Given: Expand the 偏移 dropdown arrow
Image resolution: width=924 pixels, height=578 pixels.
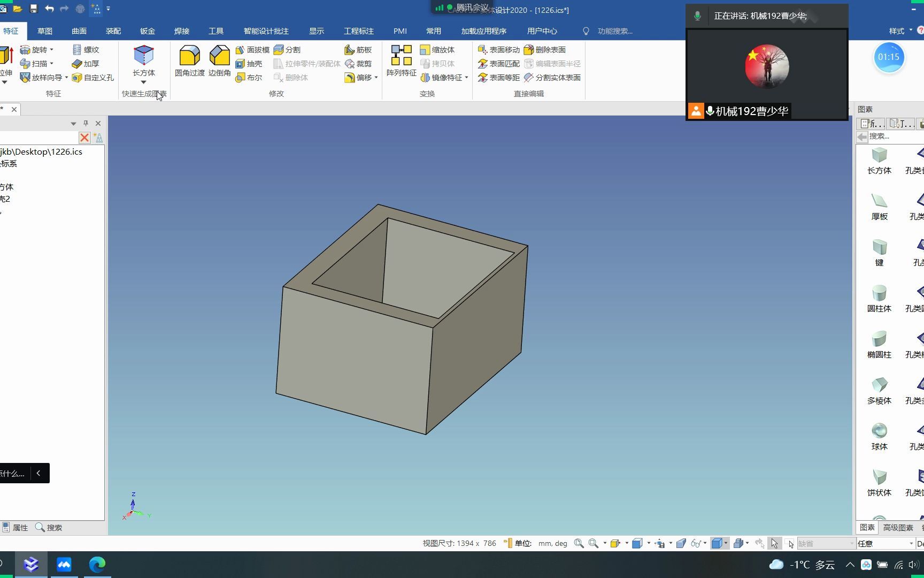Looking at the screenshot, I should (376, 78).
